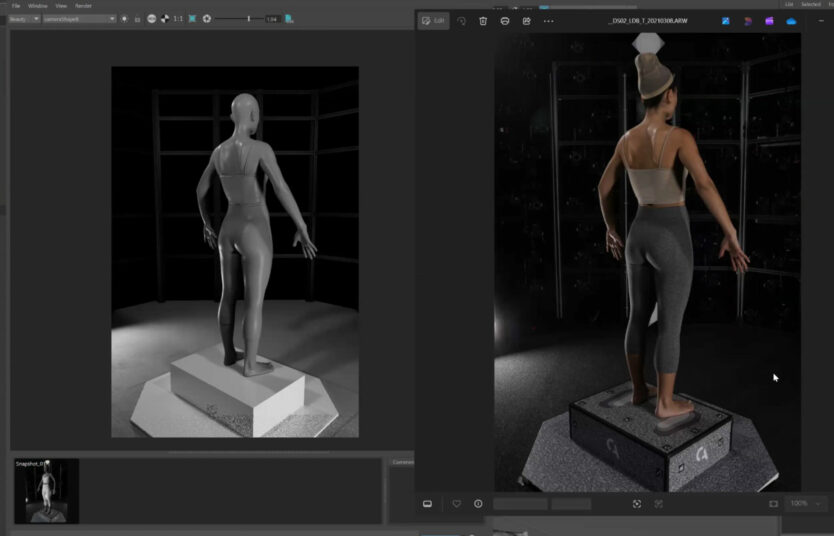Viewport: 834px width, 536px height.
Task: Open the cameraShape camera dropdown
Action: [x=79, y=19]
